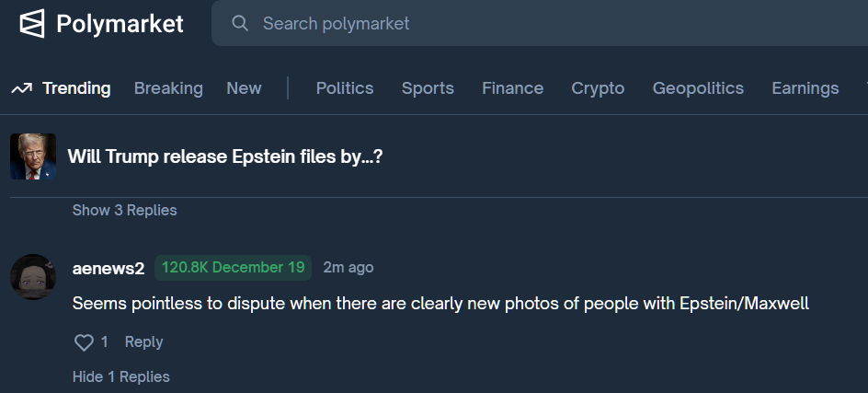Click the Trending arrow icon

point(21,88)
